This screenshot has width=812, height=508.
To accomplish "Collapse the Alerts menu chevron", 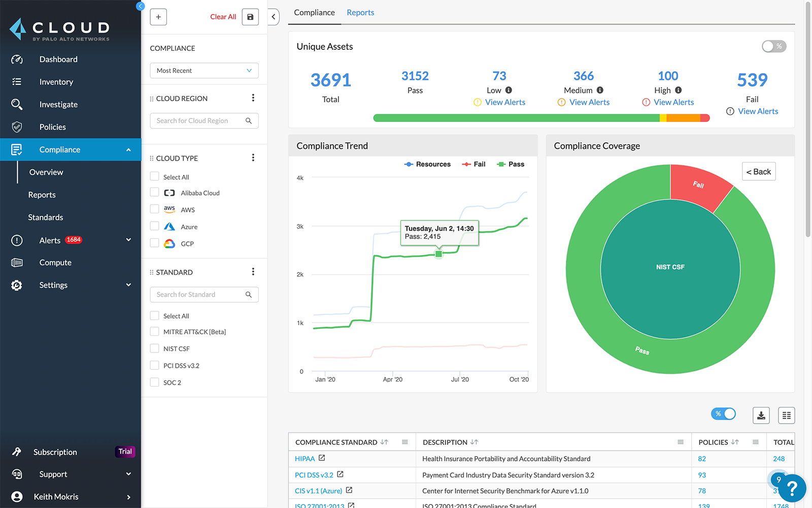I will click(128, 240).
